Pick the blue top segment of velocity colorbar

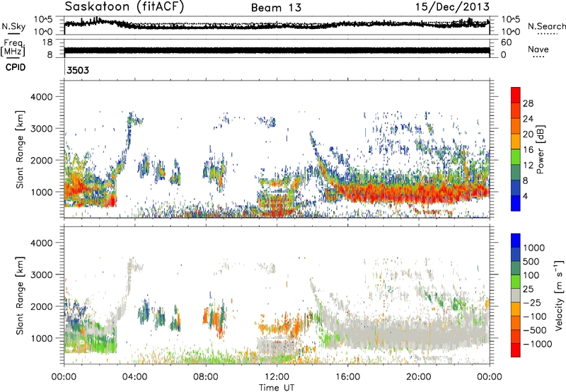coord(516,241)
